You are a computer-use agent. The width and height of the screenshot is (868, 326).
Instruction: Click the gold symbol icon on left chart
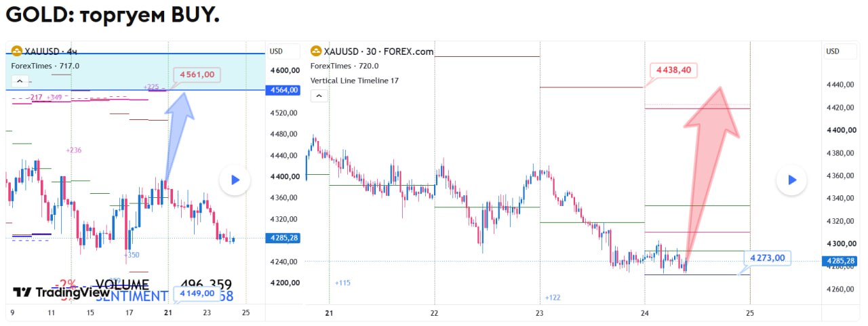[16, 51]
